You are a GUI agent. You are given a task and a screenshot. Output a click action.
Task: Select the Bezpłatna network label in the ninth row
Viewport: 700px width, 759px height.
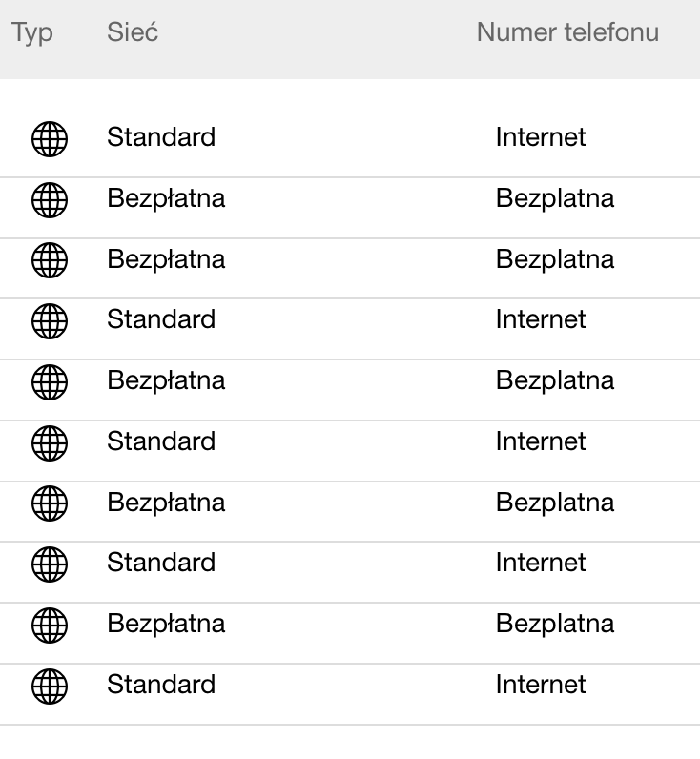pyautogui.click(x=166, y=624)
